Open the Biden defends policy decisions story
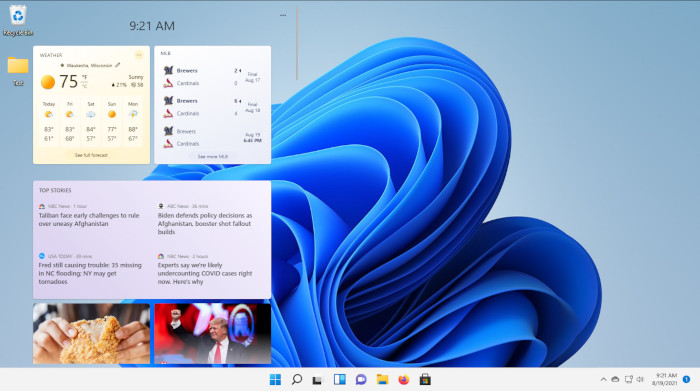The width and height of the screenshot is (700, 391). 205,224
